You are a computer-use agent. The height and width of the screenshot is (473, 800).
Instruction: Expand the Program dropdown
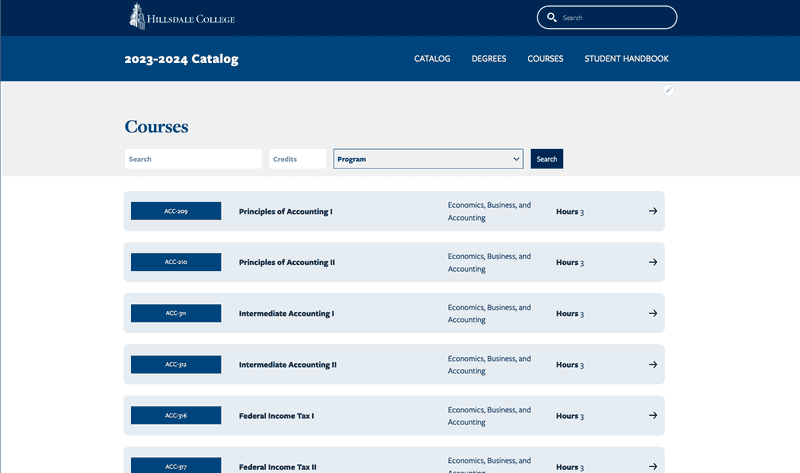428,159
